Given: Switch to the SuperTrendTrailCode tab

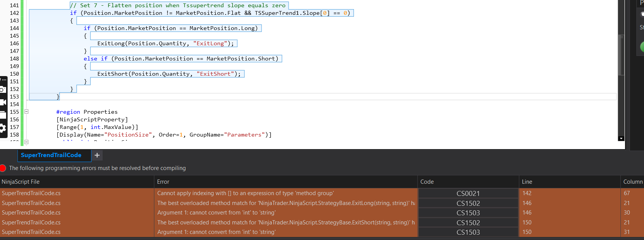Looking at the screenshot, I should (x=51, y=155).
